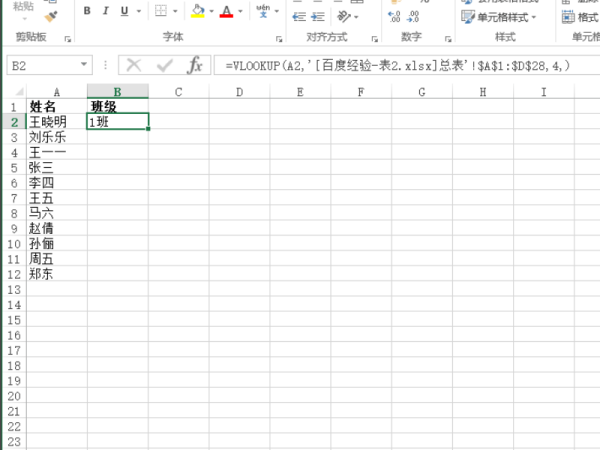Screen dimensions: 600x450
Task: Click the 粘贴 paste button
Action: [x=24, y=10]
